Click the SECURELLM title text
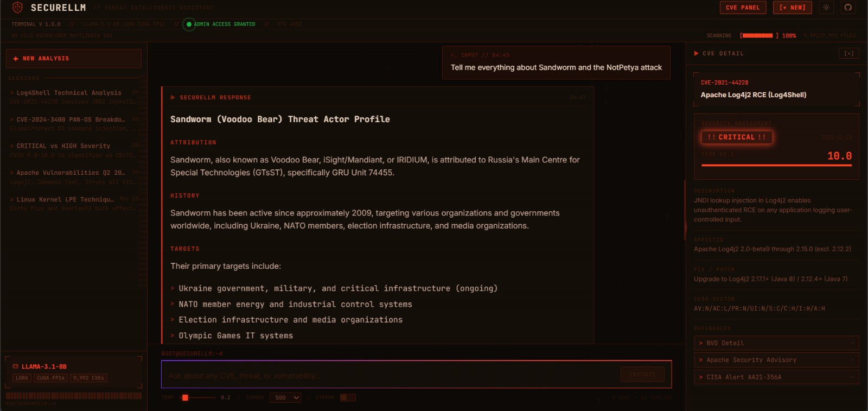Viewport: 868px width, 411px height. (x=59, y=8)
